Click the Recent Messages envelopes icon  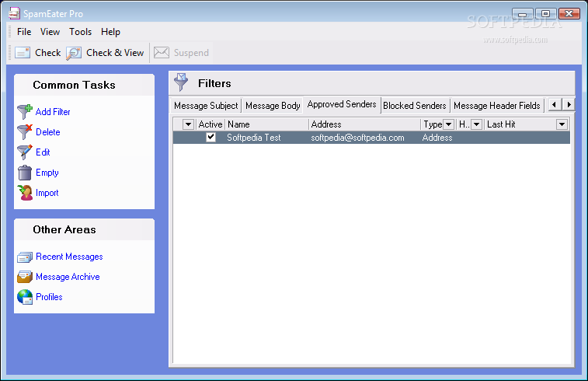coord(25,257)
